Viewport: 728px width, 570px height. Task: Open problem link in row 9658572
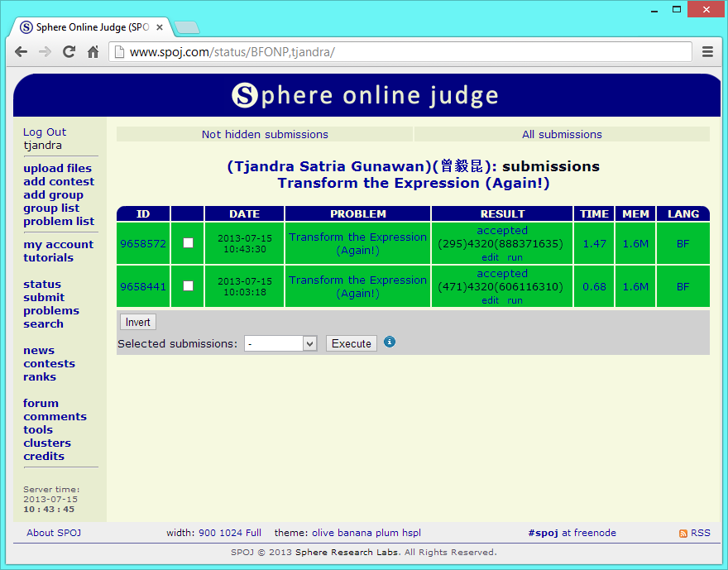click(x=357, y=244)
